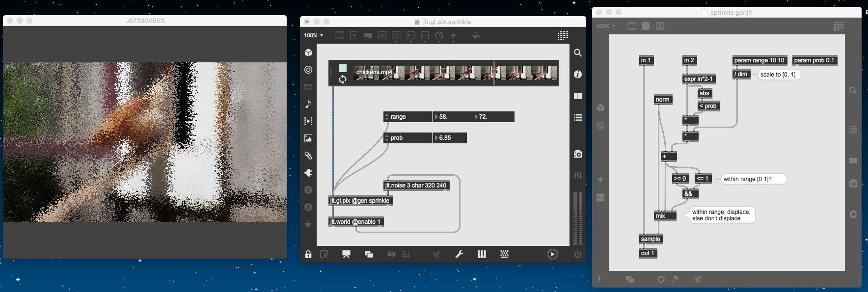Open the paperclip Snippets icon
The width and height of the screenshot is (868, 292).
click(x=308, y=156)
